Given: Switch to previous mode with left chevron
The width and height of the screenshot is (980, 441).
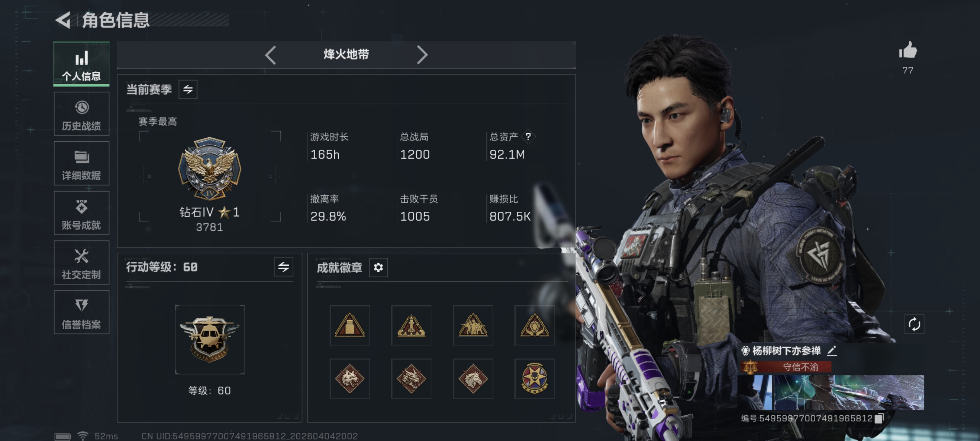Looking at the screenshot, I should [271, 55].
